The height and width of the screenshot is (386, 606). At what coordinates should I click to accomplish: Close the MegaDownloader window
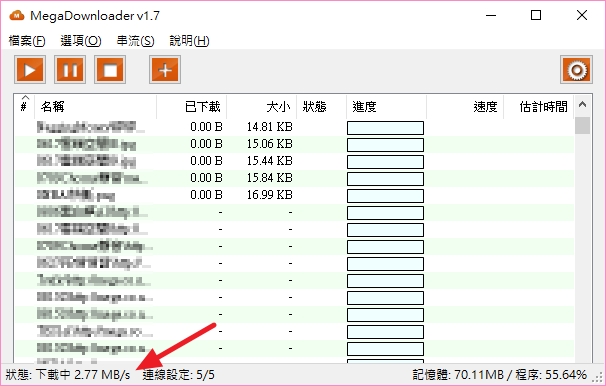coord(582,15)
